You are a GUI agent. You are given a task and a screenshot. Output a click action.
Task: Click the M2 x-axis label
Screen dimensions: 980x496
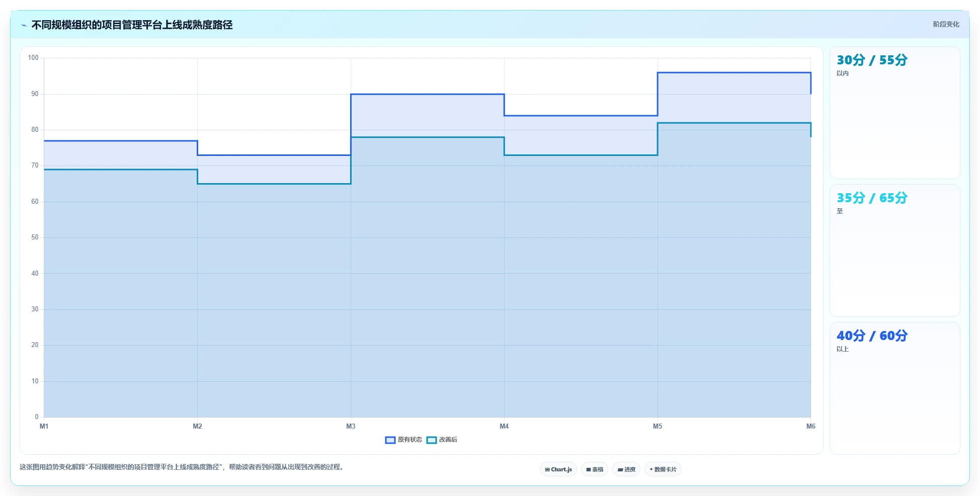point(197,426)
